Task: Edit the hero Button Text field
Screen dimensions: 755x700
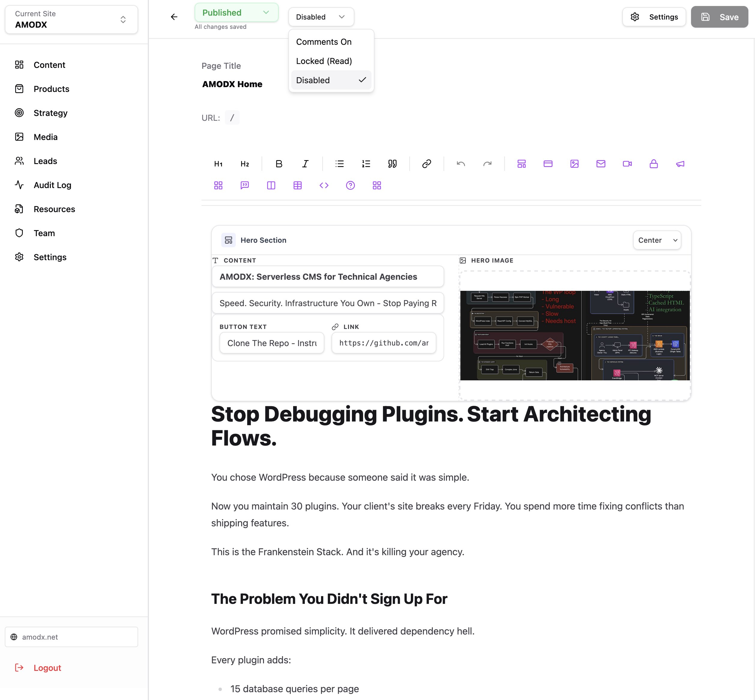Action: [x=271, y=343]
